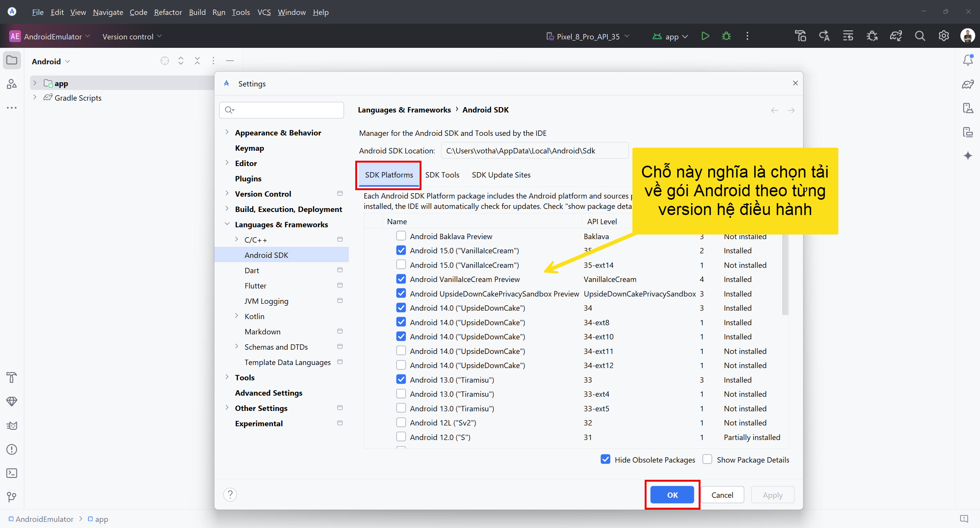This screenshot has height=528, width=980.
Task: Select Plugins in settings list
Action: pyautogui.click(x=248, y=179)
